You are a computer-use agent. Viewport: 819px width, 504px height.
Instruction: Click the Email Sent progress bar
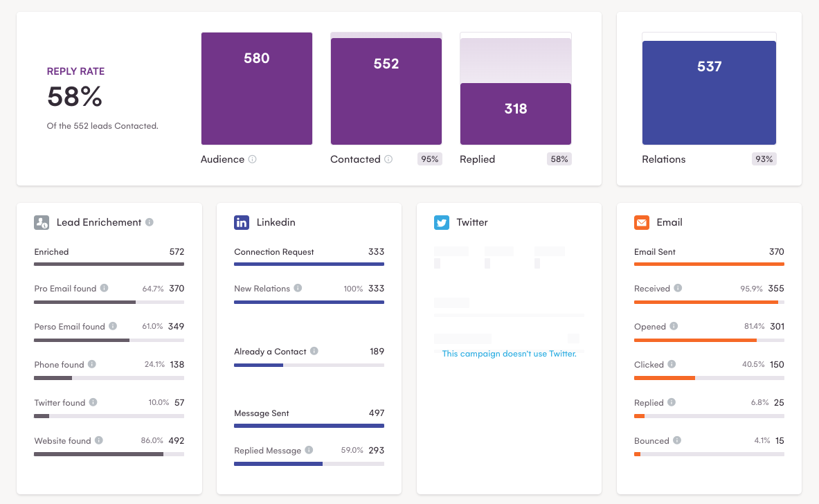tap(709, 264)
